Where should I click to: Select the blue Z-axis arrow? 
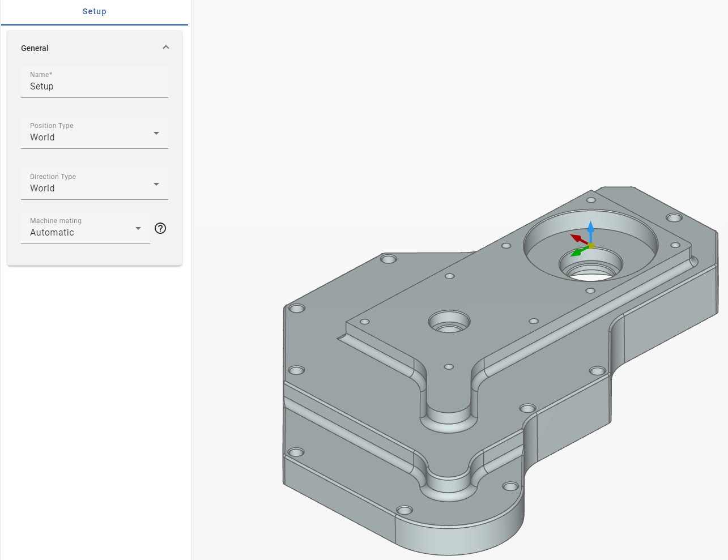[x=591, y=232]
